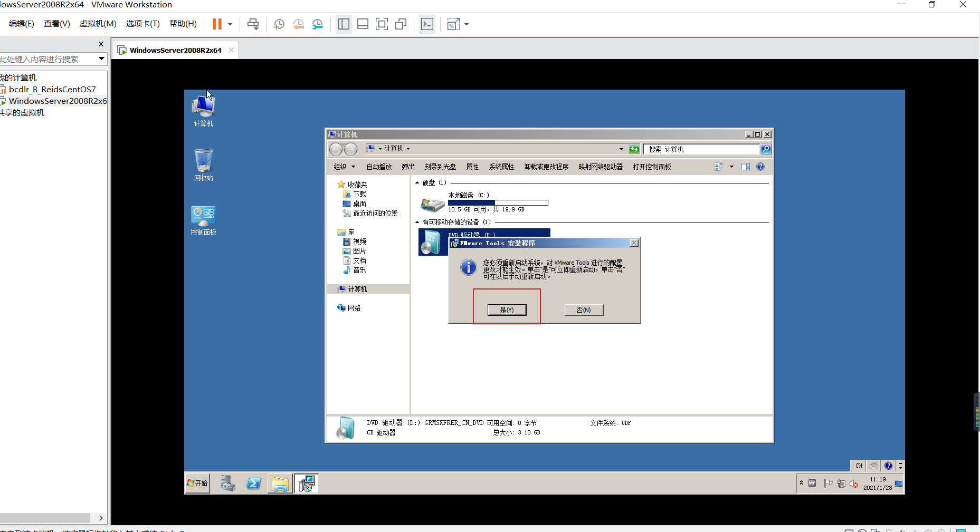Send Ctrl+Alt+Del to the guest
Viewport: 980px width, 532px height.
(253, 24)
